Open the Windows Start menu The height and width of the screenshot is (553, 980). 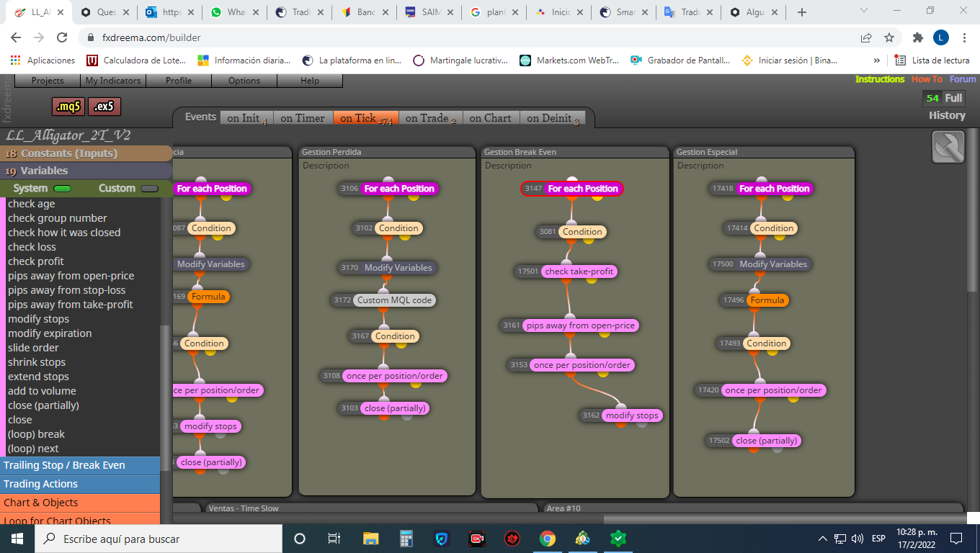17,539
